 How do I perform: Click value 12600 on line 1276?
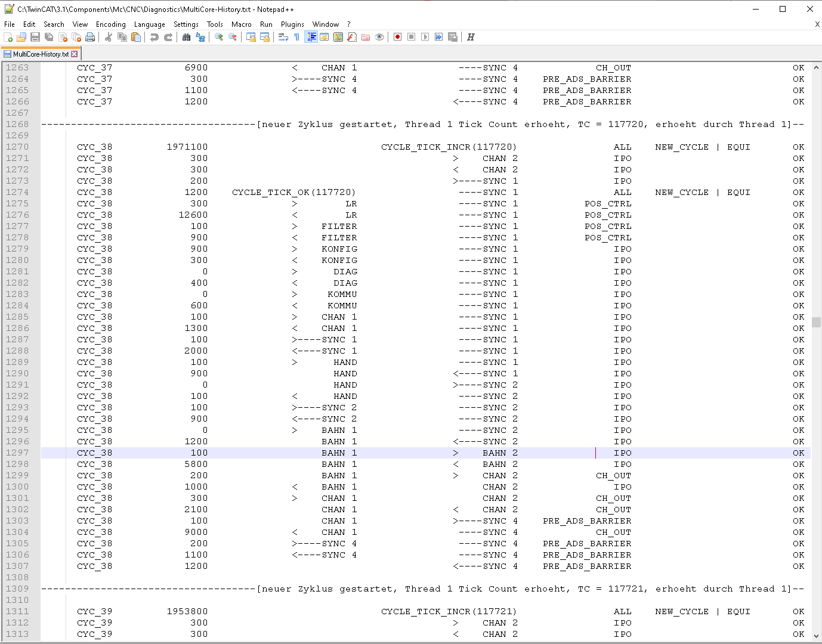click(x=193, y=215)
